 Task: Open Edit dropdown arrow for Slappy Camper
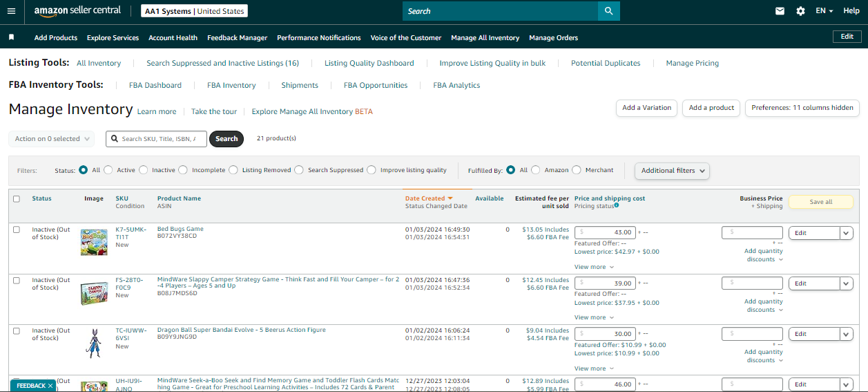pyautogui.click(x=847, y=283)
